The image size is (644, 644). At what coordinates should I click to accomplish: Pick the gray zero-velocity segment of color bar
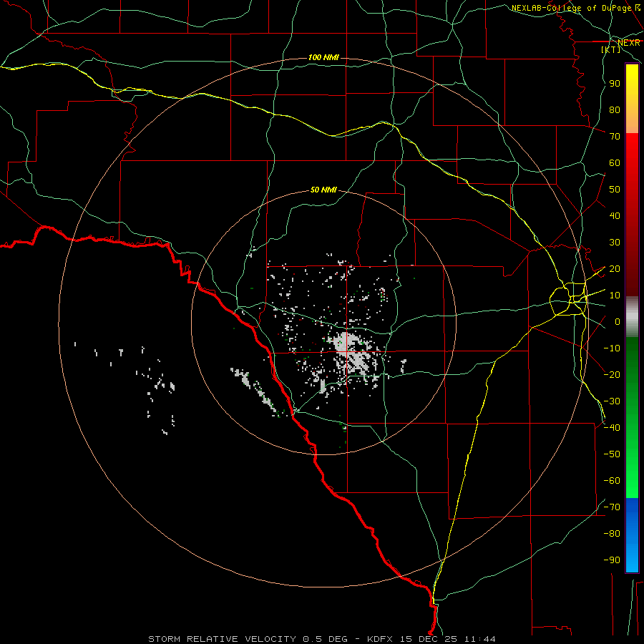[x=632, y=317]
